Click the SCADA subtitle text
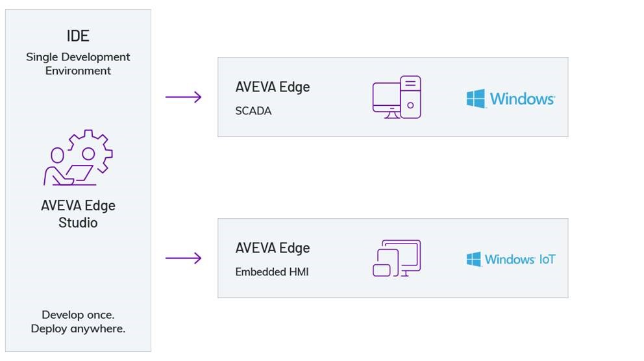644x361 pixels. [253, 111]
